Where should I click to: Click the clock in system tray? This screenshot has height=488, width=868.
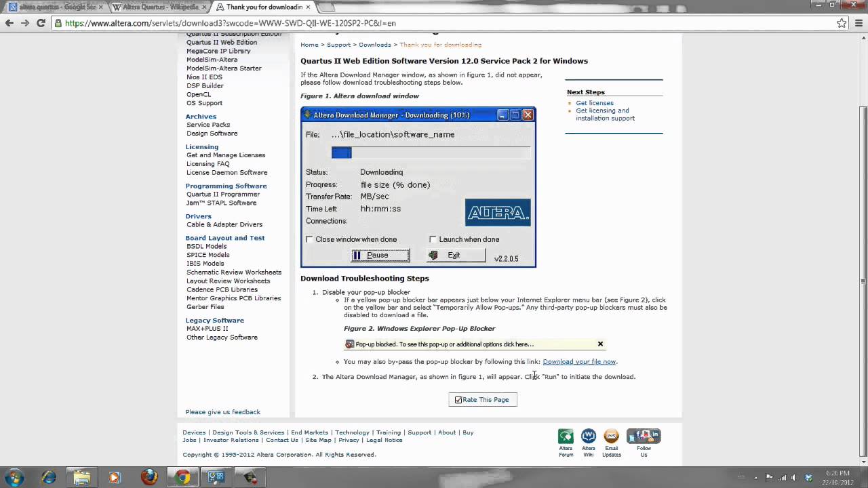click(x=838, y=477)
